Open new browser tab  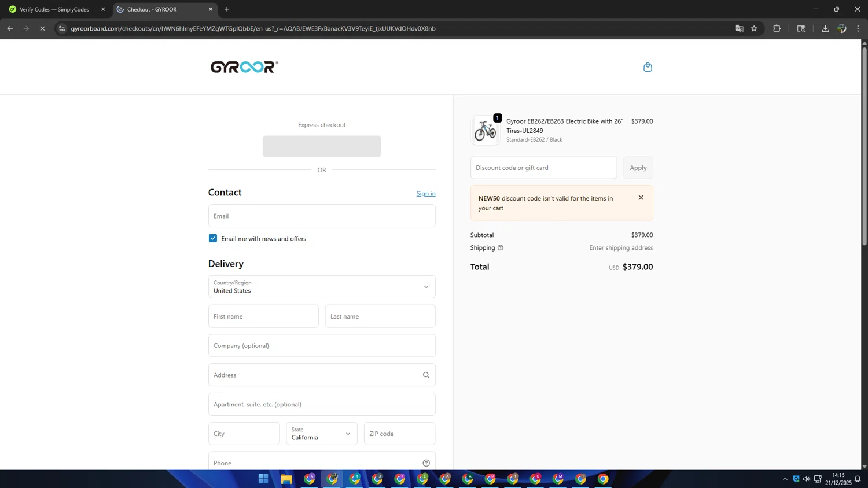click(x=227, y=9)
